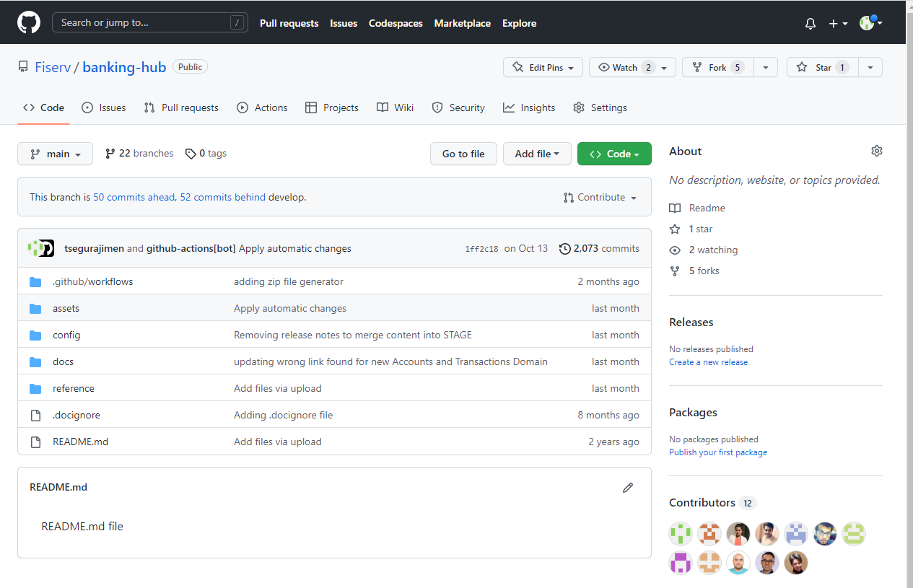Expand the Fork options caret
This screenshot has height=588, width=913.
click(766, 67)
